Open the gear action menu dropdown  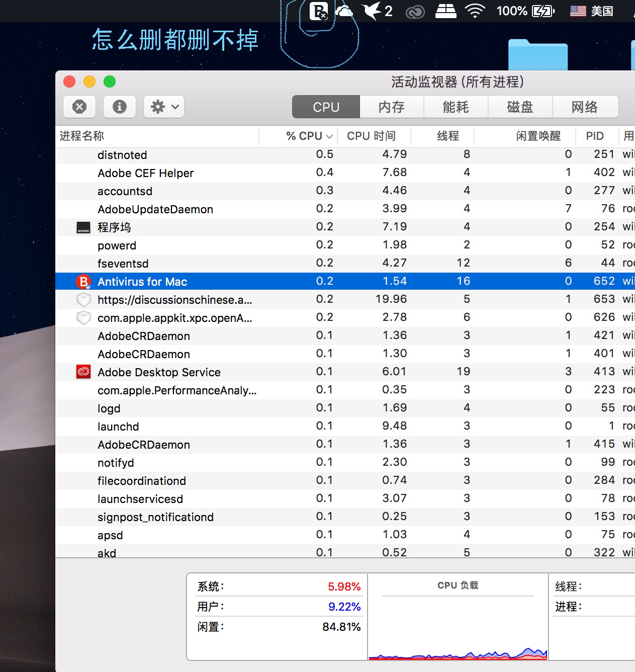pos(164,107)
